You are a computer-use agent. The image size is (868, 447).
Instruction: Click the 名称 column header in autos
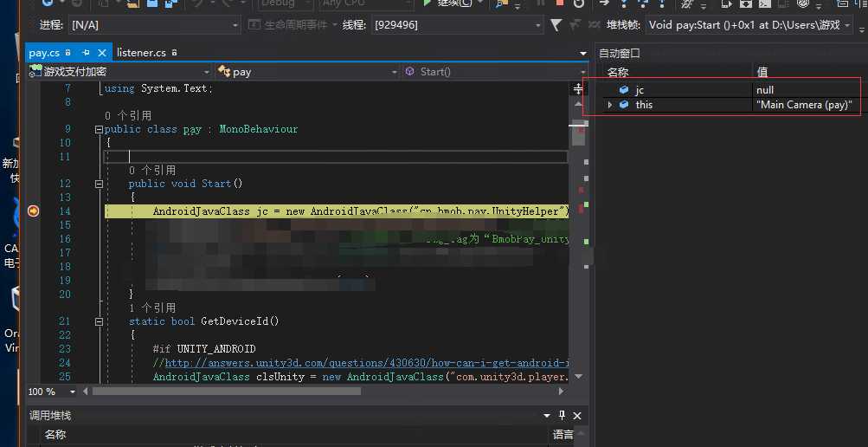[x=618, y=72]
